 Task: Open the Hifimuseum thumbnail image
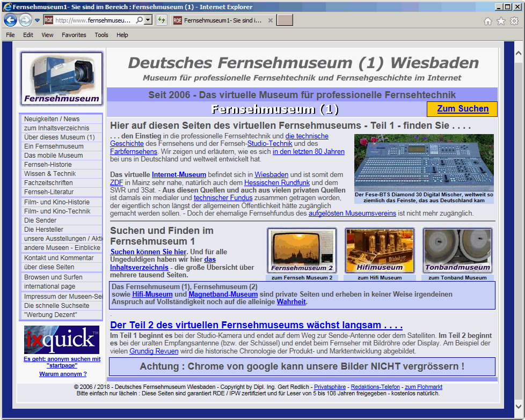380,250
